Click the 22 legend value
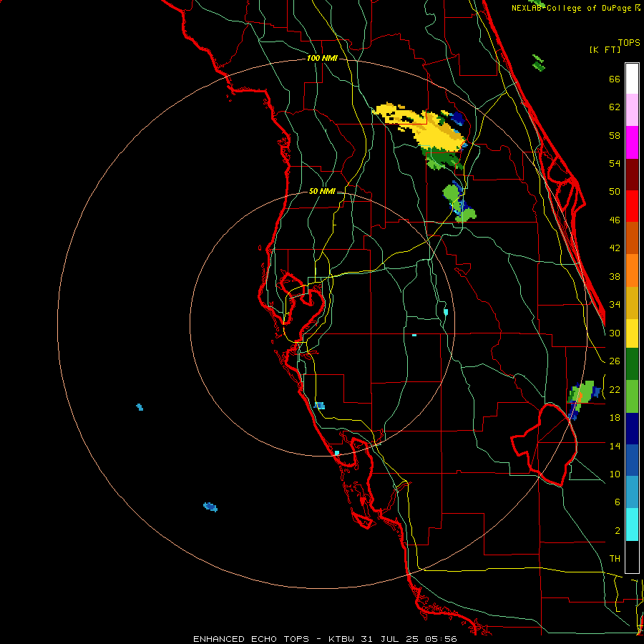The image size is (644, 644). [615, 390]
